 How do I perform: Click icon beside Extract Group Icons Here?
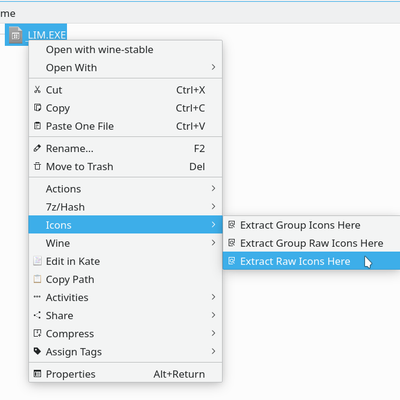coord(232,225)
